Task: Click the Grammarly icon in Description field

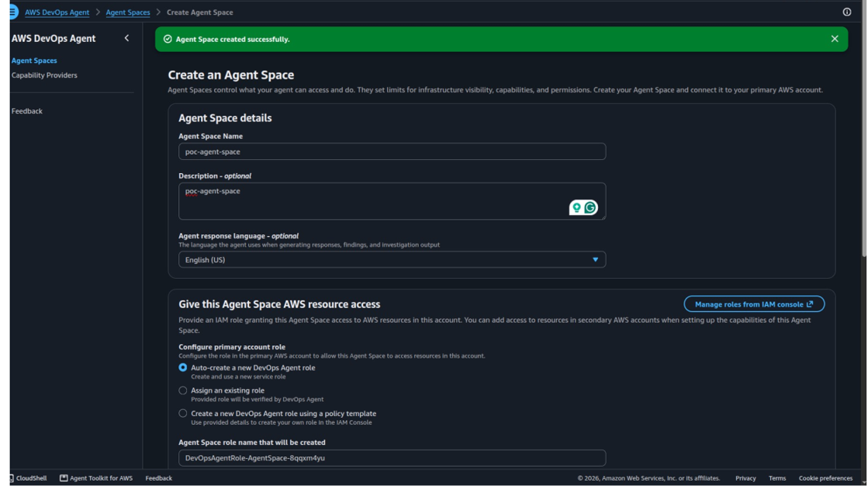Action: click(590, 207)
